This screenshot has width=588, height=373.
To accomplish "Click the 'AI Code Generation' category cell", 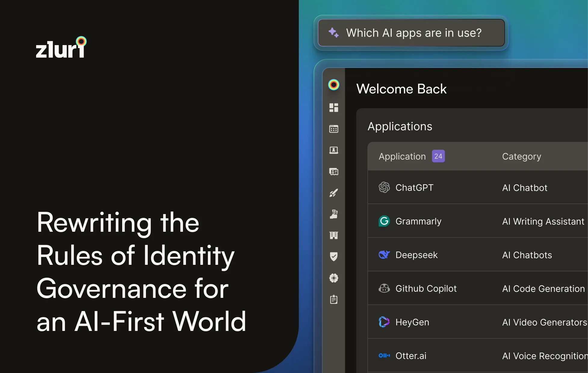I will click(x=543, y=289).
